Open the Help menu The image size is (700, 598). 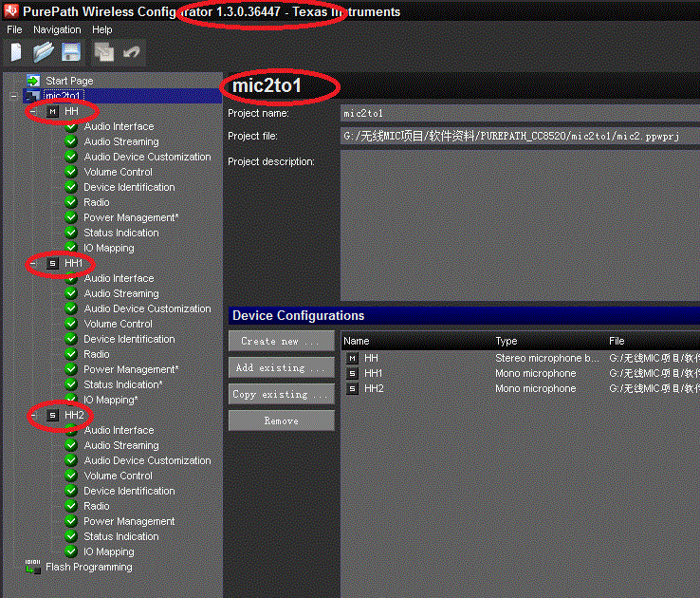click(x=101, y=29)
